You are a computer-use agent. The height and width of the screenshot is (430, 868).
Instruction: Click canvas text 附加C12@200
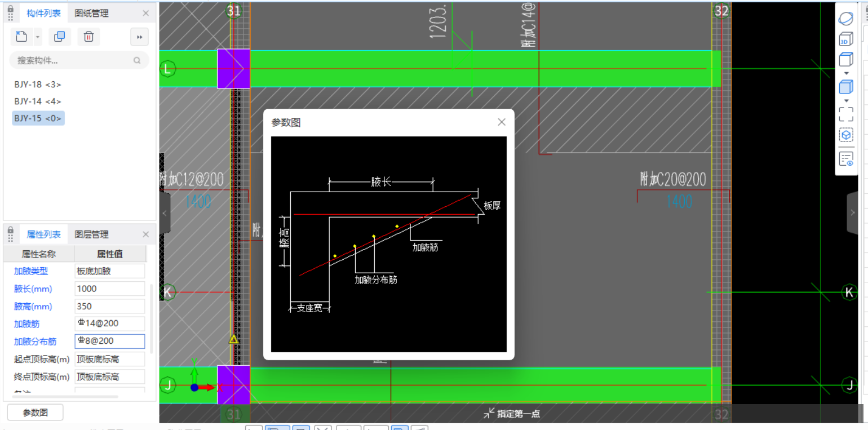(192, 180)
